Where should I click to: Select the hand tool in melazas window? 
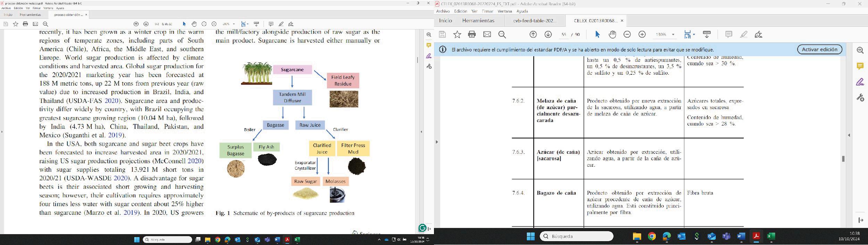coord(194,24)
